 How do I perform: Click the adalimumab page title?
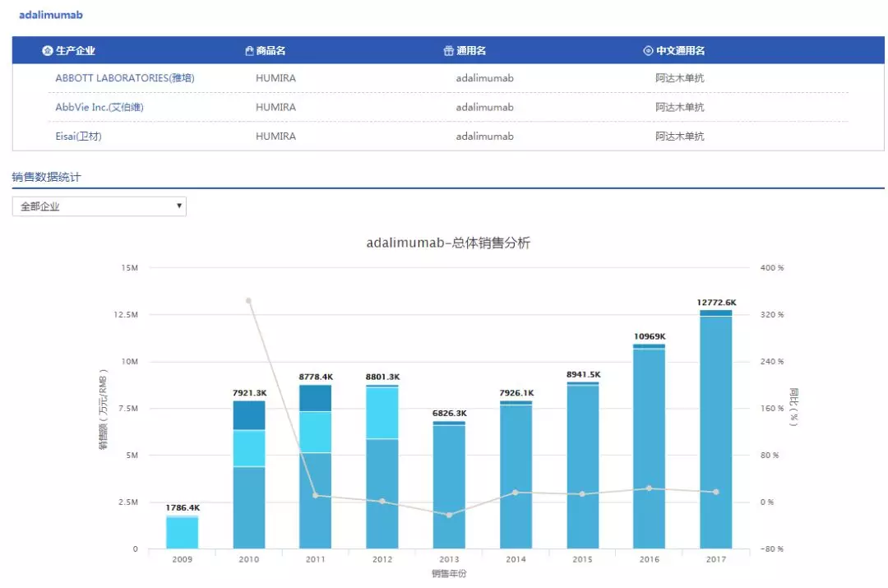[x=50, y=14]
